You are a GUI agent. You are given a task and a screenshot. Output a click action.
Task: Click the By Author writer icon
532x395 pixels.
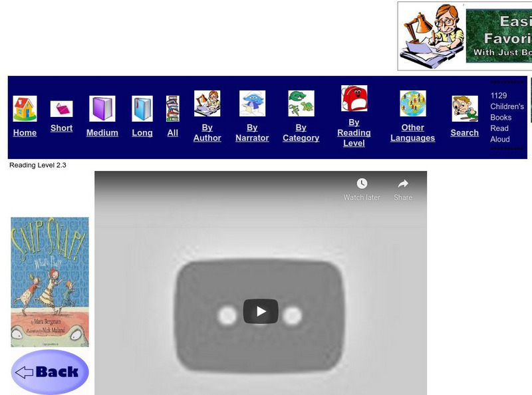click(x=207, y=104)
